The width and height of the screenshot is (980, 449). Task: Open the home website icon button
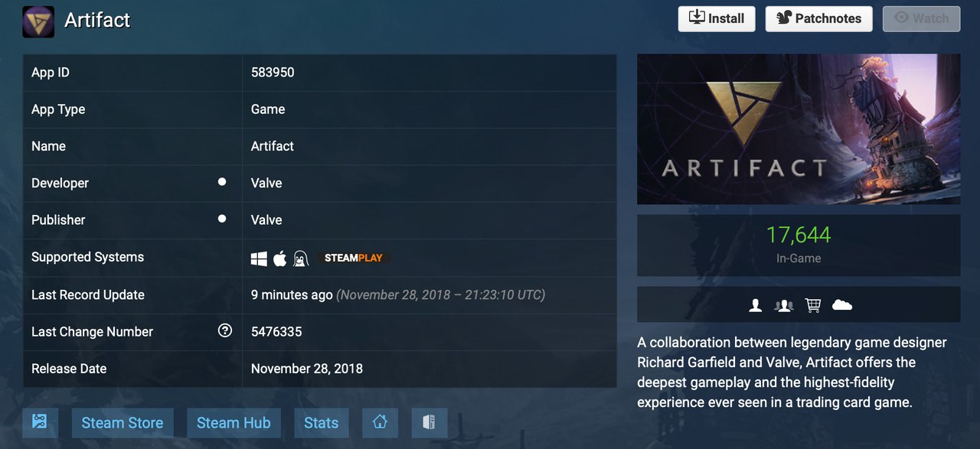pyautogui.click(x=380, y=422)
